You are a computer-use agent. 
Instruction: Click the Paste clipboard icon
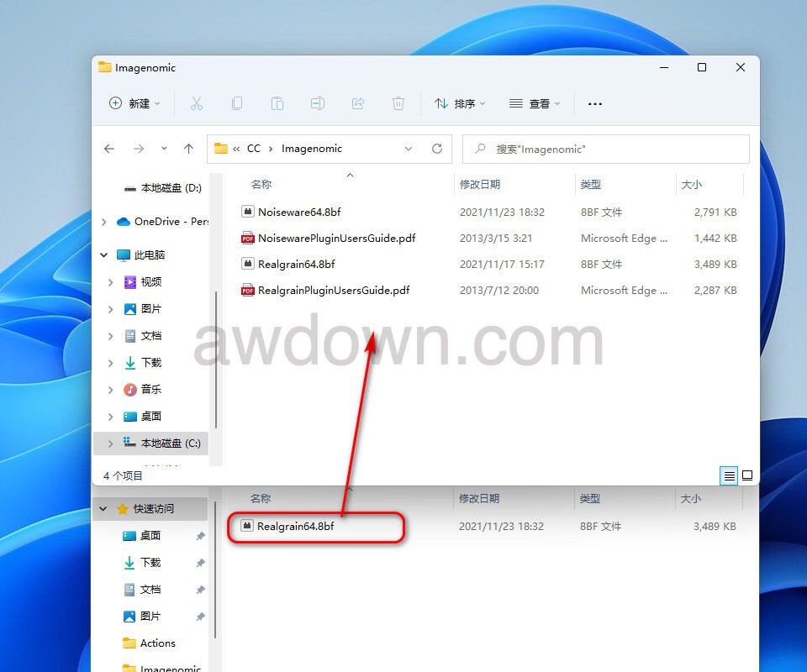277,103
